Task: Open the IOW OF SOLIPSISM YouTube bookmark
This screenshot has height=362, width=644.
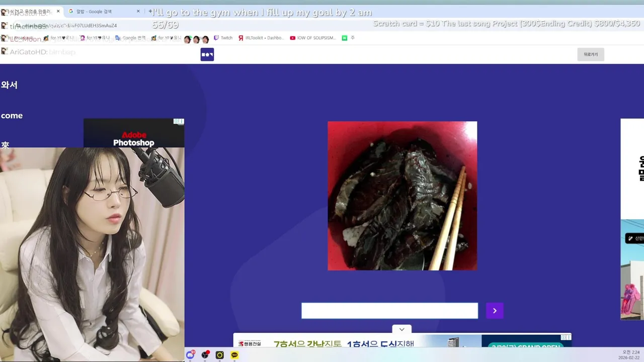Action: point(313,38)
